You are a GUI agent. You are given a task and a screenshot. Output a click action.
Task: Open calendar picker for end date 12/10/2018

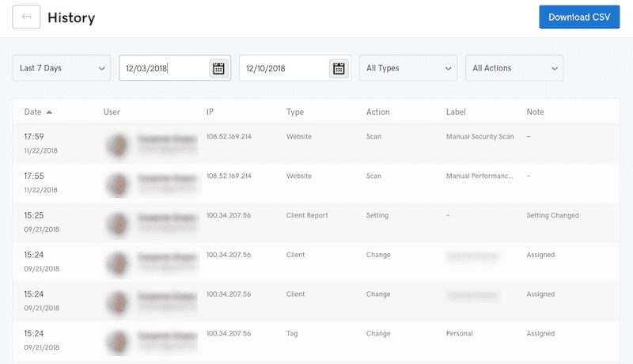click(339, 68)
